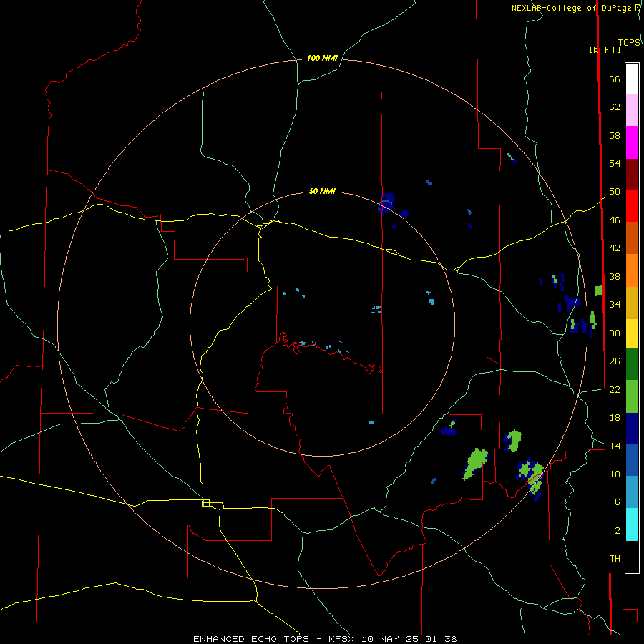The height and width of the screenshot is (644, 644).
Task: Select the light pink legend color block
Action: [632, 109]
